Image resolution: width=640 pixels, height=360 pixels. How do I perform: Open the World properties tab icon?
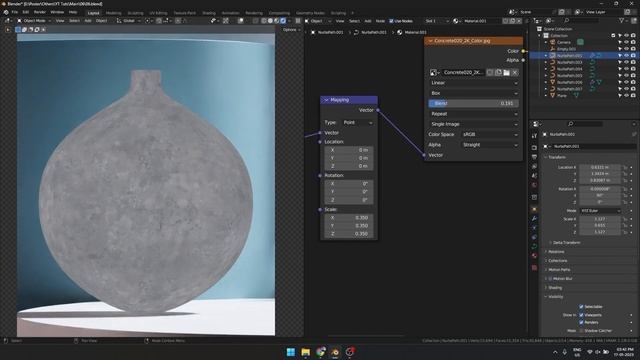[x=534, y=185]
